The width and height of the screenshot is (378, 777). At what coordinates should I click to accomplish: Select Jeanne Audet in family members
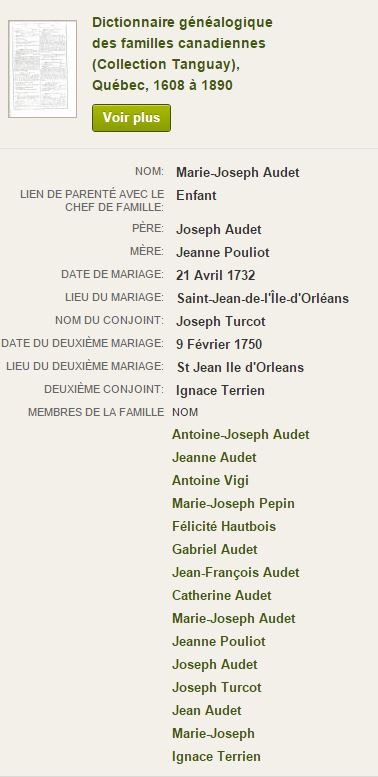click(x=214, y=457)
